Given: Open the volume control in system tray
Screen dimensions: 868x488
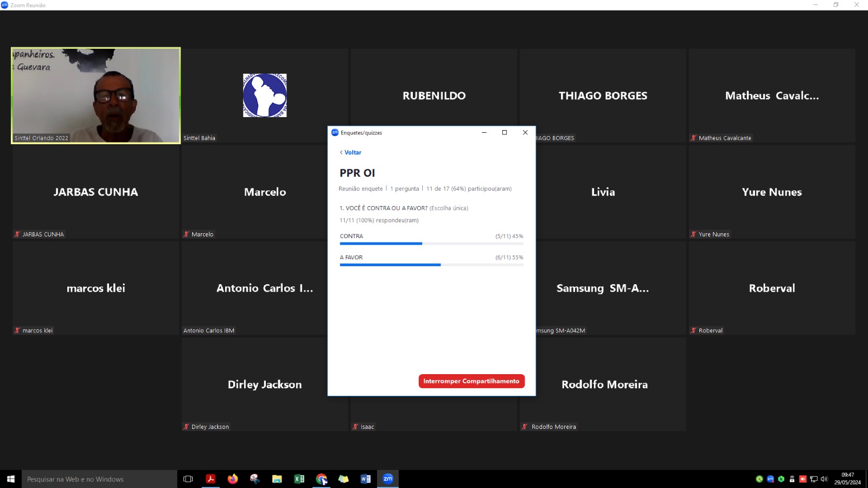Looking at the screenshot, I should tap(824, 479).
